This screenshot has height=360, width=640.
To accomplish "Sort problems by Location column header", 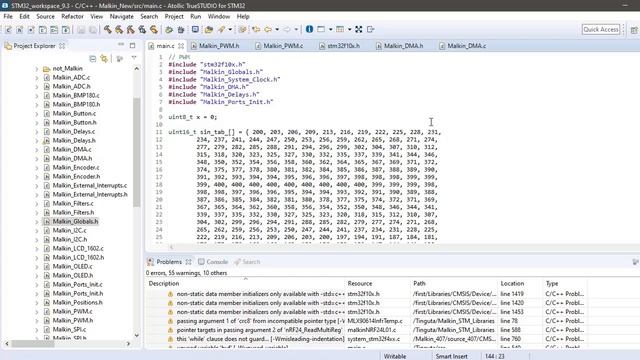I will click(520, 283).
